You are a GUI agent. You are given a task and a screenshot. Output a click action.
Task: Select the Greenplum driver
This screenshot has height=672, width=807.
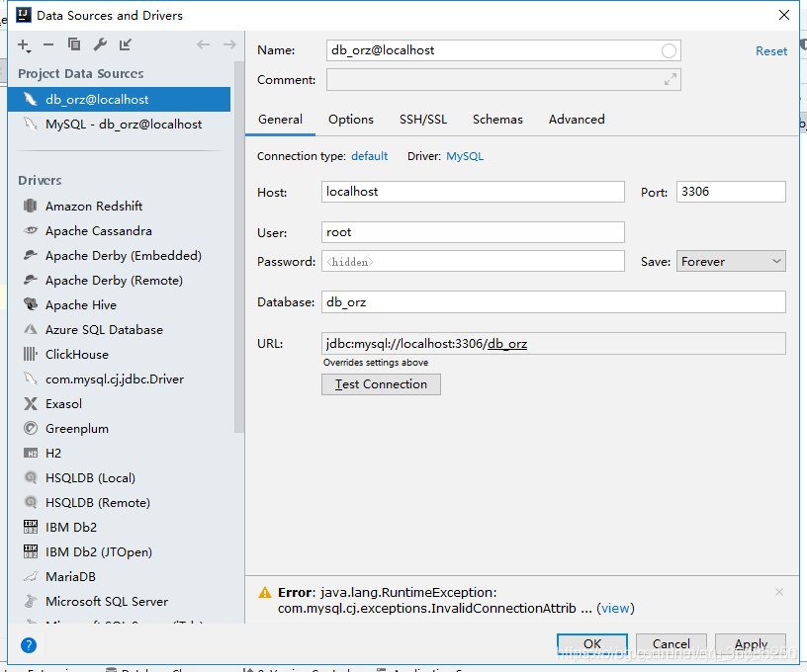(x=119, y=428)
